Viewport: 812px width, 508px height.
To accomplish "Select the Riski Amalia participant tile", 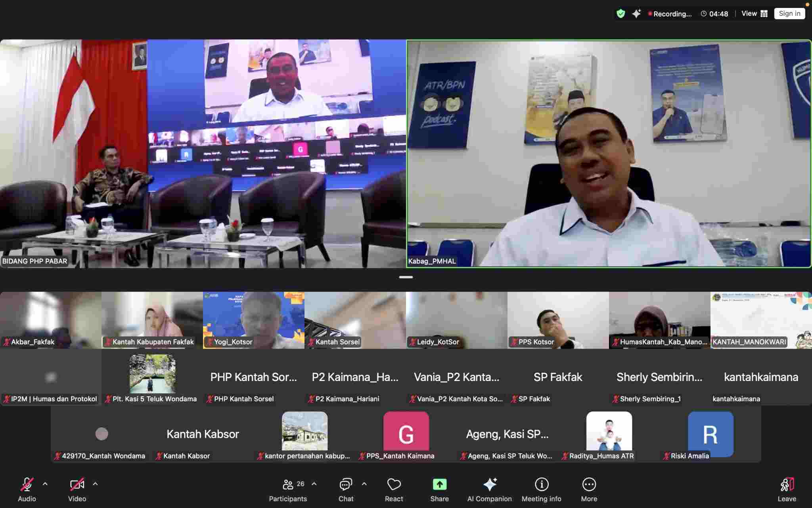I will 710,435.
